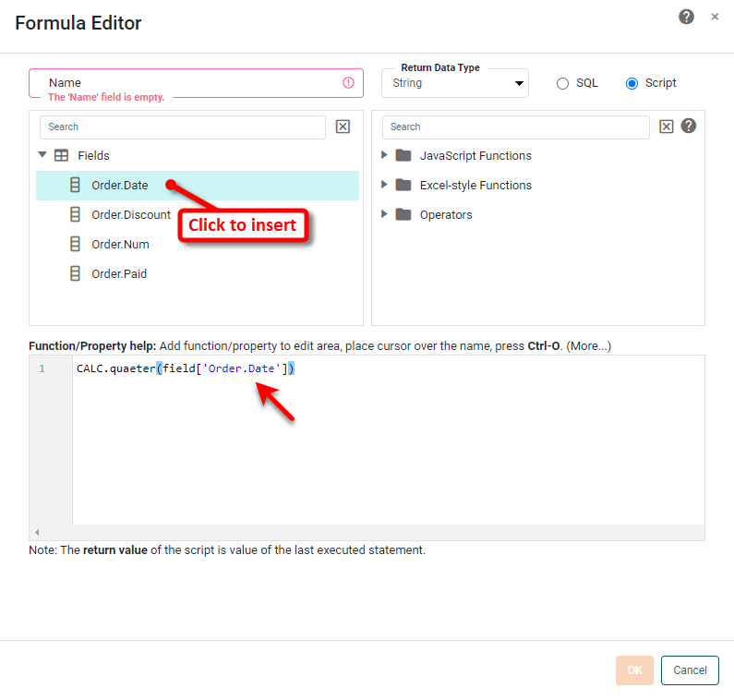Insert the Order.Discount field

pos(130,215)
